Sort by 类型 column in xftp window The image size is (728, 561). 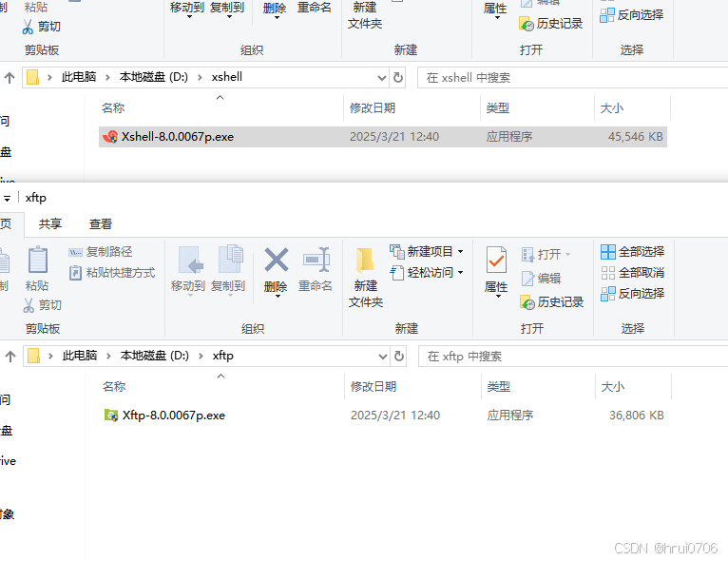pyautogui.click(x=499, y=386)
